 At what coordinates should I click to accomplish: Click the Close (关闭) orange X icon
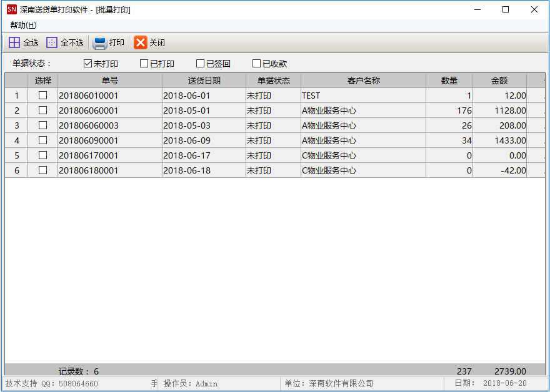141,42
